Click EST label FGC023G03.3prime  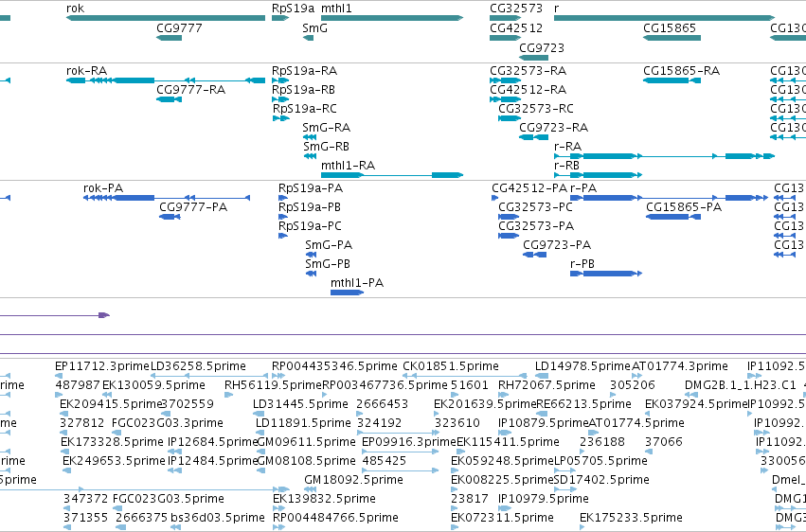point(168,423)
